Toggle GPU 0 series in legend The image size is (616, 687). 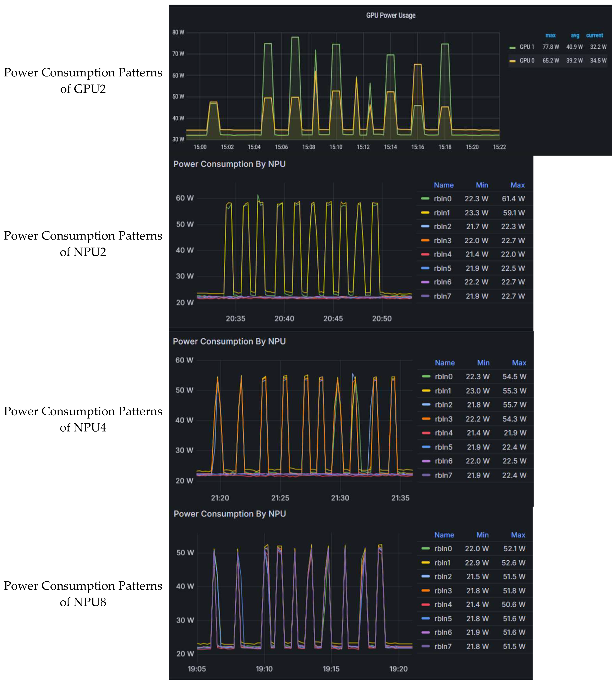point(527,61)
